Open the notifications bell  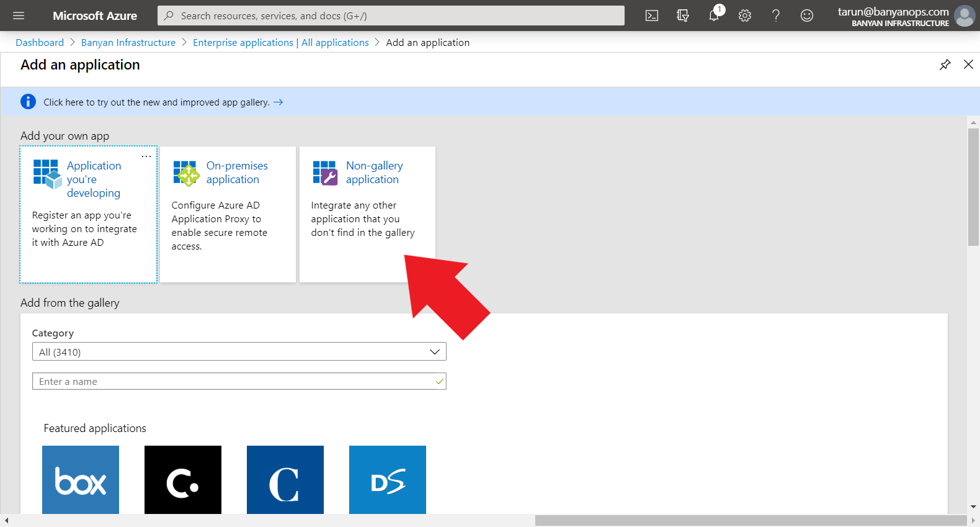pyautogui.click(x=715, y=15)
